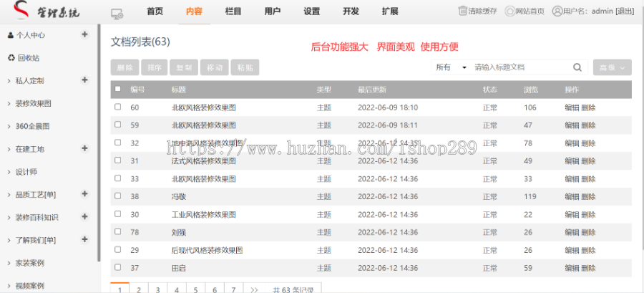The width and height of the screenshot is (644, 293).
Task: Go to pagination page 4
Action: pos(177,289)
